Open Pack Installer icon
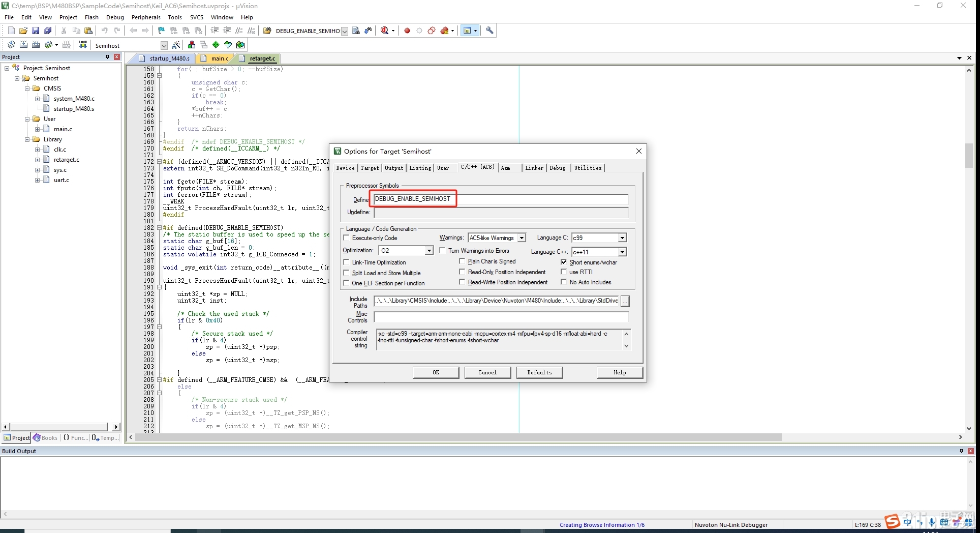Screen dimensions: 980x533 click(x=240, y=45)
